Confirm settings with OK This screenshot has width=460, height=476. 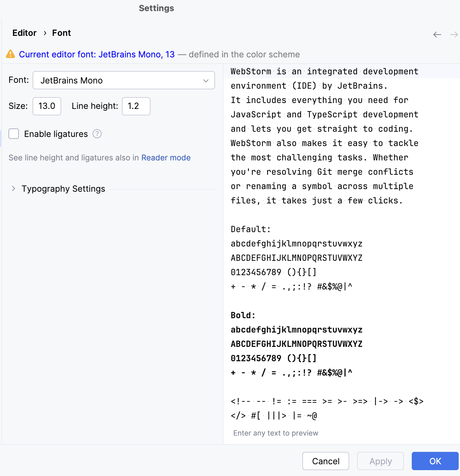coord(435,461)
